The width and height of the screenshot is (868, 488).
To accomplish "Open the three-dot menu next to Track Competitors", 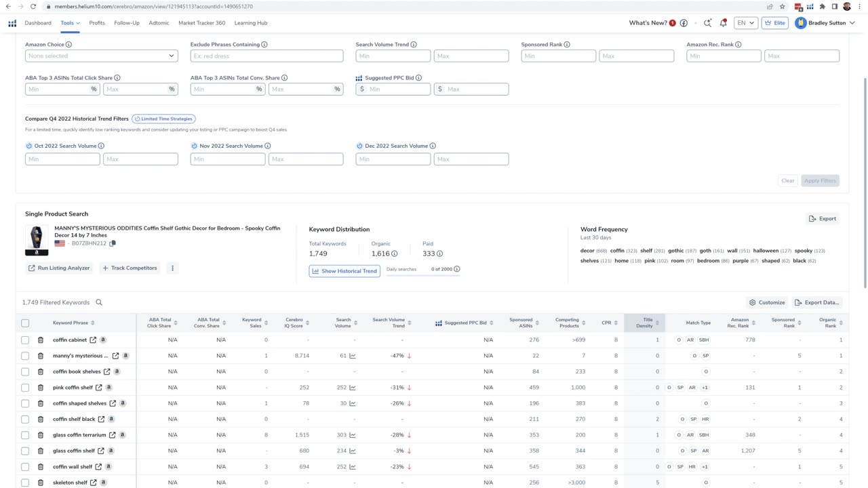I will pyautogui.click(x=172, y=268).
